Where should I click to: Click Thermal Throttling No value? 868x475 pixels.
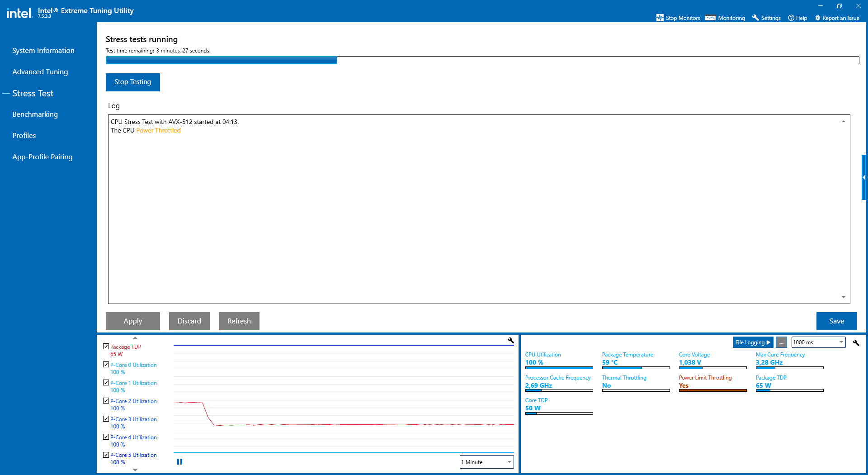607,385
